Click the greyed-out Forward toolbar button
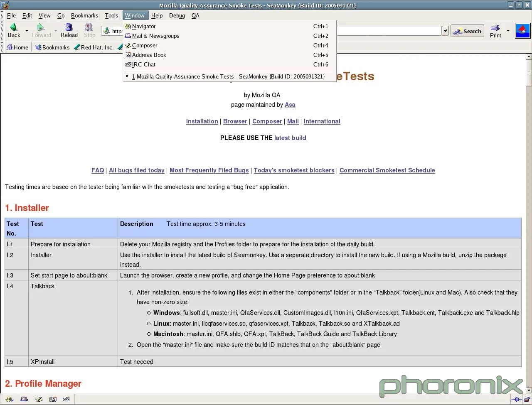This screenshot has height=405, width=532. click(x=41, y=30)
